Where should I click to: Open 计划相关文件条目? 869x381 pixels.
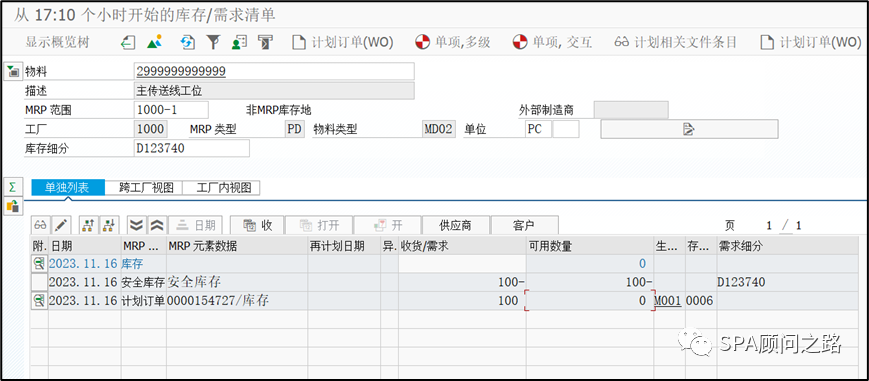[676, 42]
